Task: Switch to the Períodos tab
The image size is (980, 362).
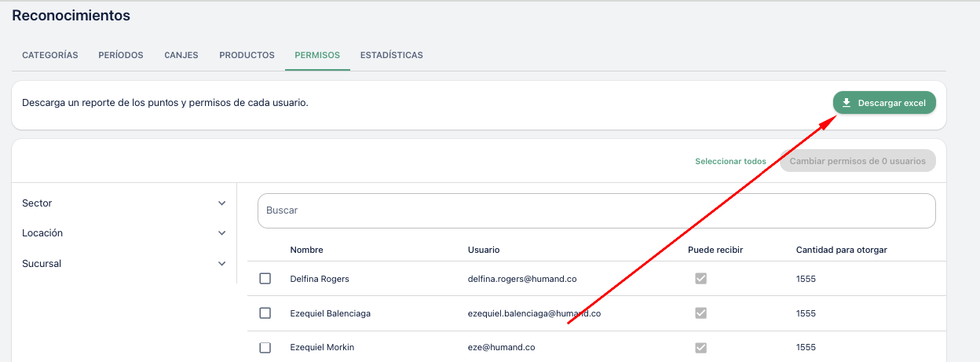Action: (x=121, y=56)
